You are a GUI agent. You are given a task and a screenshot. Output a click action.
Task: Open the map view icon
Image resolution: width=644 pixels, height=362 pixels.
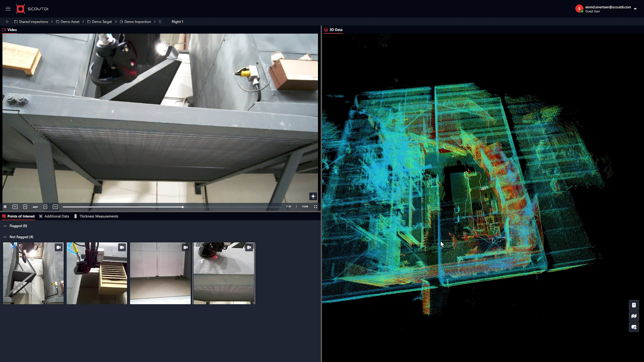pyautogui.click(x=634, y=316)
